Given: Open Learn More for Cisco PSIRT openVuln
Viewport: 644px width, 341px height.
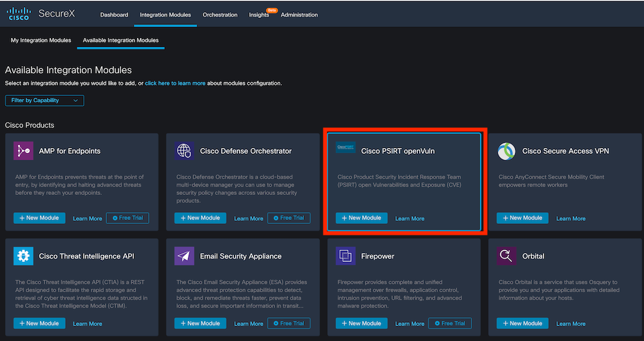Looking at the screenshot, I should pyautogui.click(x=410, y=219).
